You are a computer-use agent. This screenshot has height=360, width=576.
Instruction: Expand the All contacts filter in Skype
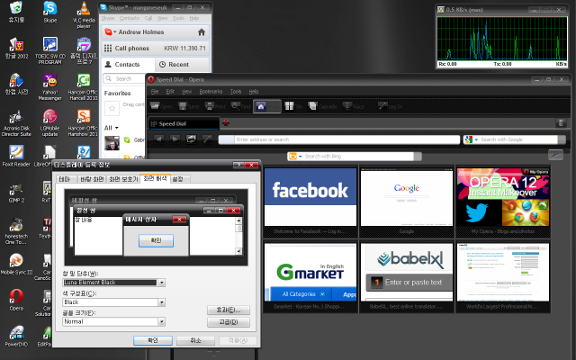[111, 128]
